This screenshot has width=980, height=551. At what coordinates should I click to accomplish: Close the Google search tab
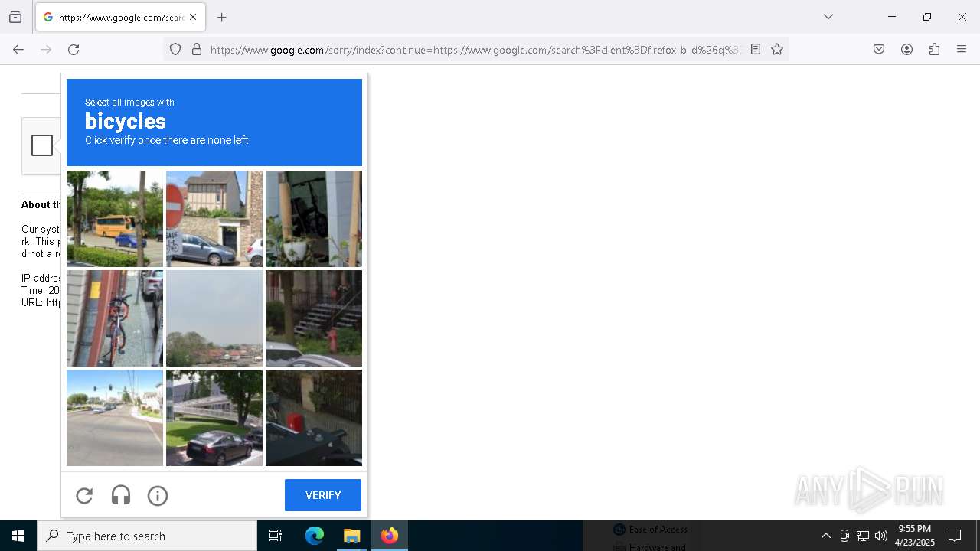pyautogui.click(x=193, y=17)
